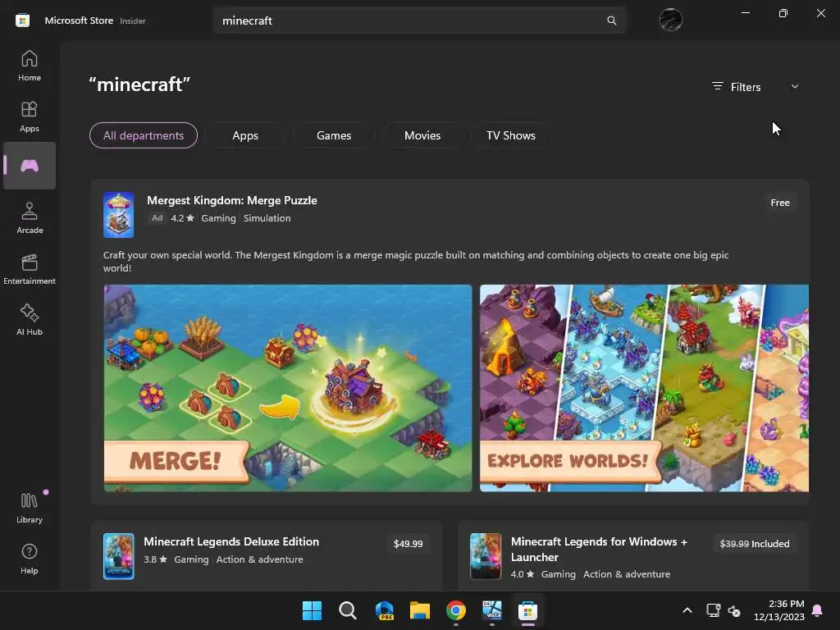Click Minecraft Legends for Windows + Launcher icon

(x=486, y=556)
